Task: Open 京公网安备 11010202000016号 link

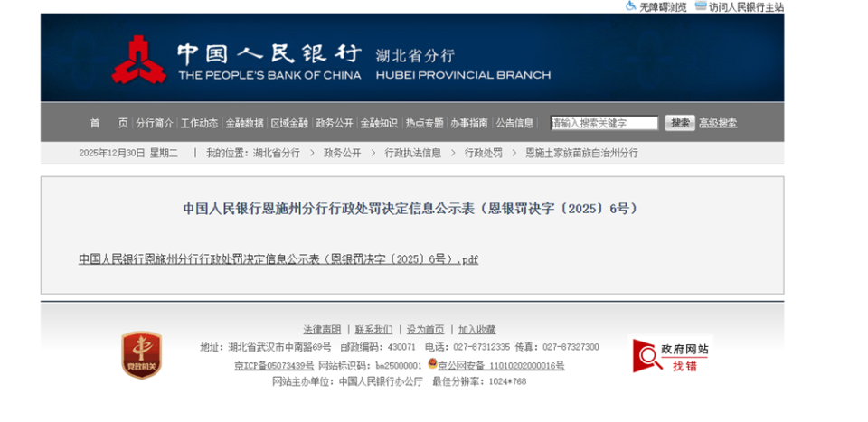Action: (501, 366)
